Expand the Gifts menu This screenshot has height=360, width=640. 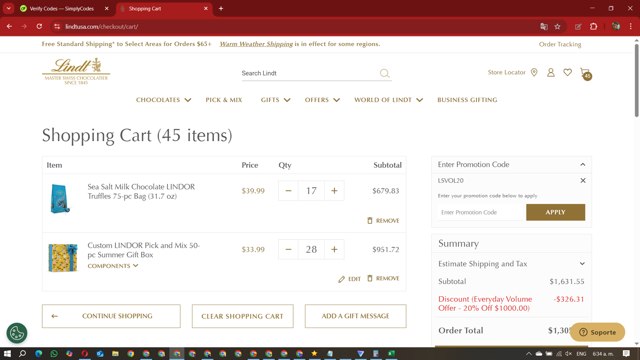(276, 100)
